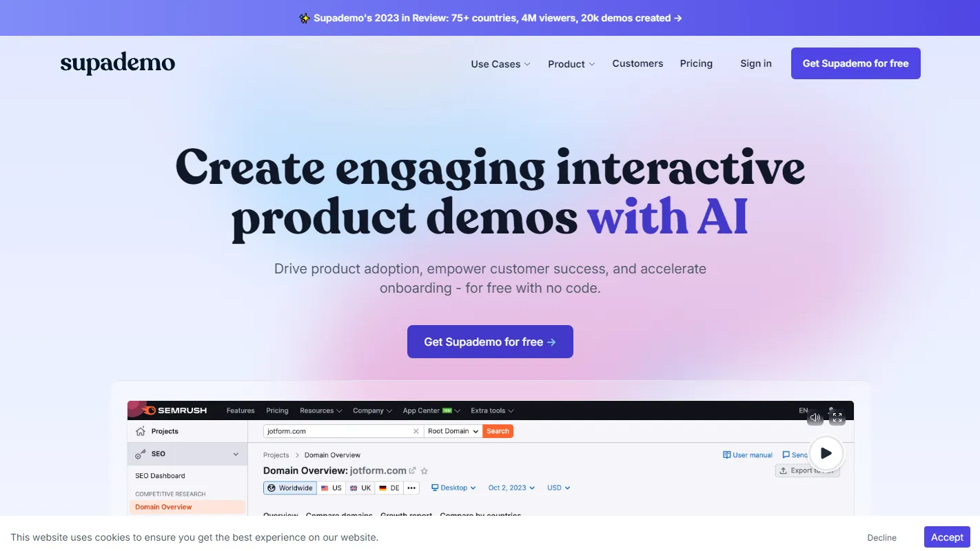Toggle the Worldwide location filter
The height and width of the screenshot is (551, 980).
pos(289,488)
